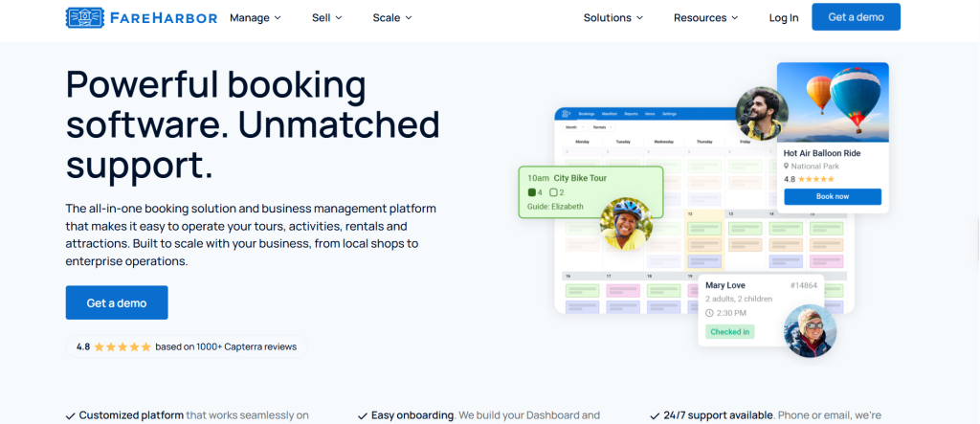The image size is (980, 424).
Task: Click the FareHarbor logo
Action: click(x=142, y=17)
